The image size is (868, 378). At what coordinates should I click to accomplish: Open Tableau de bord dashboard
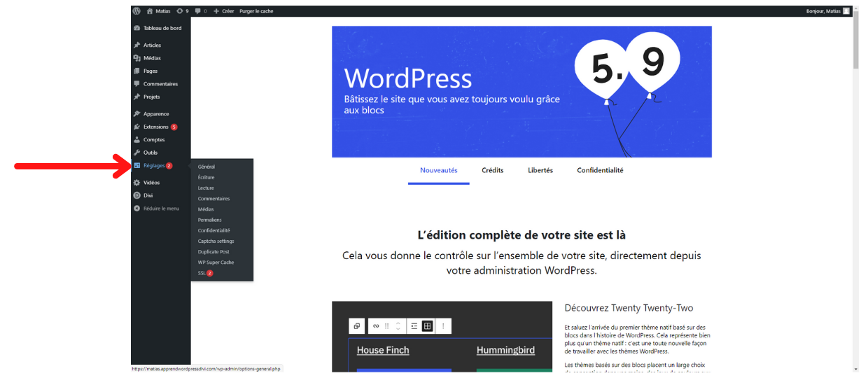[162, 28]
